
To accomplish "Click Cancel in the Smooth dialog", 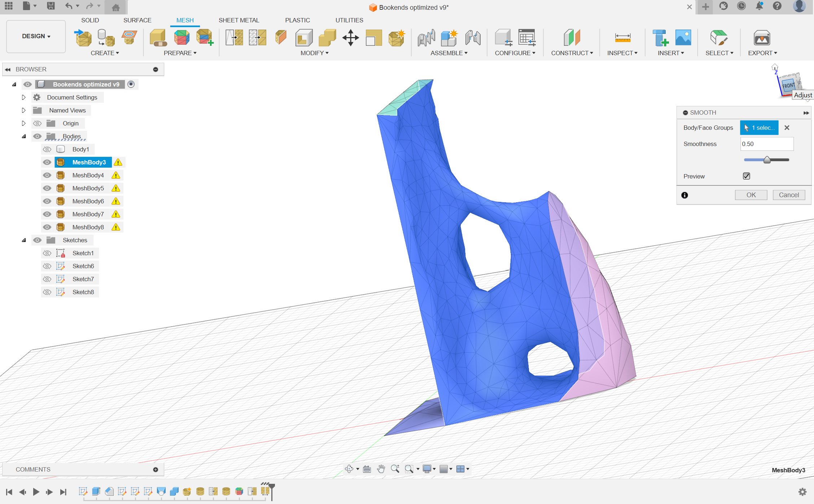I will (789, 195).
